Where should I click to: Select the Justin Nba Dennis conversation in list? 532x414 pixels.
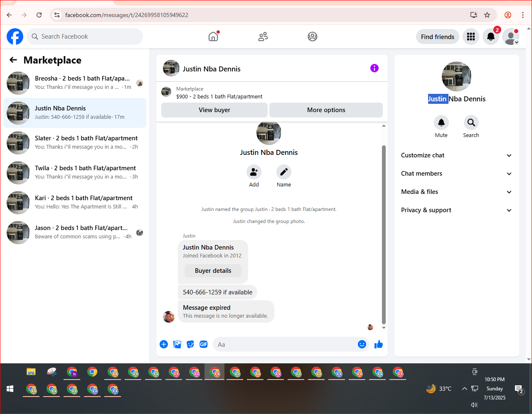[x=75, y=113]
